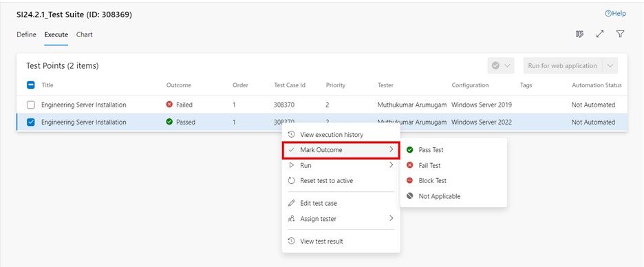Open the Run submenu entry

pyautogui.click(x=341, y=166)
